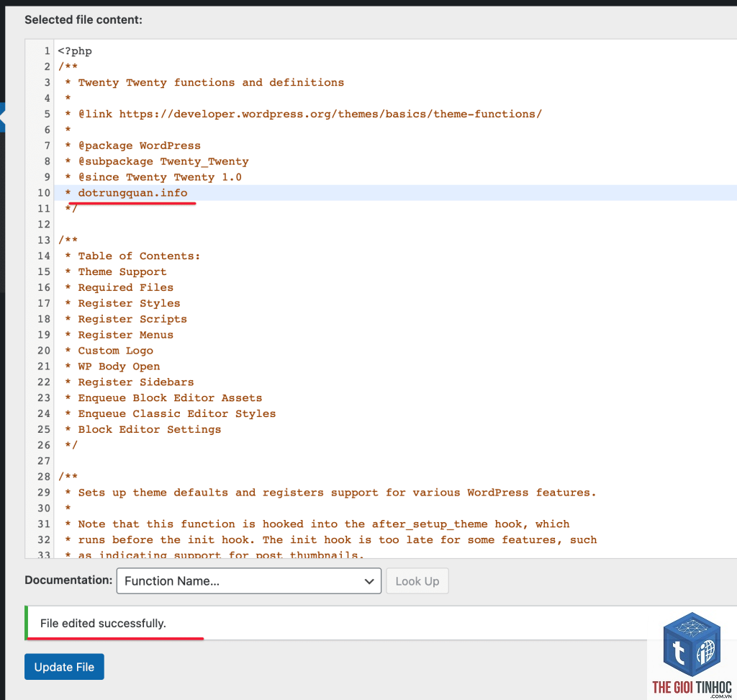The image size is (737, 700).
Task: Click the '@package WordPress' line
Action: [x=139, y=145]
